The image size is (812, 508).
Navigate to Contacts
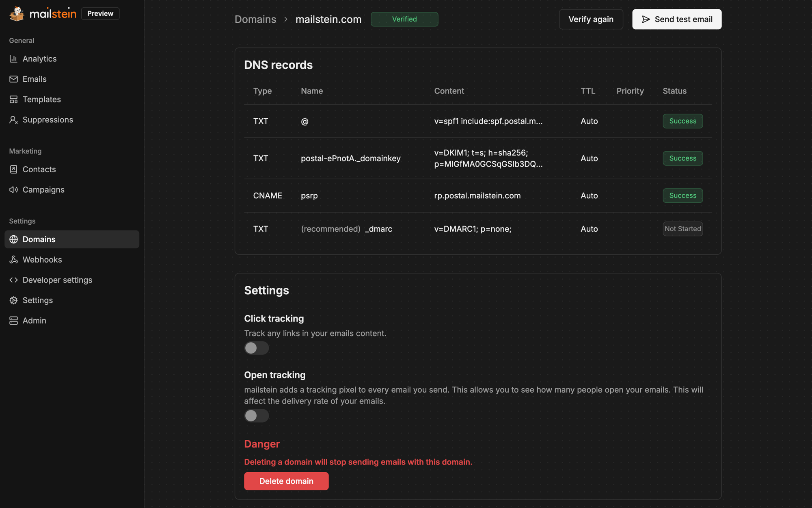72,169
